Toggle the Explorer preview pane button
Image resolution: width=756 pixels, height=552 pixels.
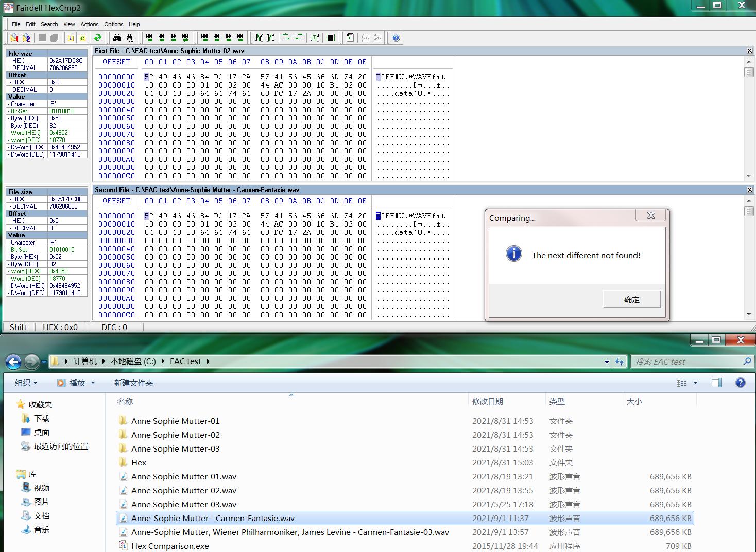(x=716, y=383)
